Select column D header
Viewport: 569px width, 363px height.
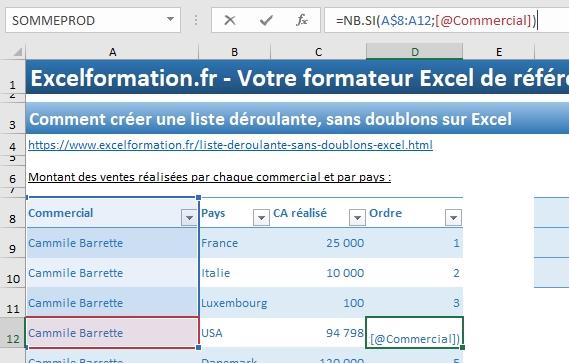(414, 51)
